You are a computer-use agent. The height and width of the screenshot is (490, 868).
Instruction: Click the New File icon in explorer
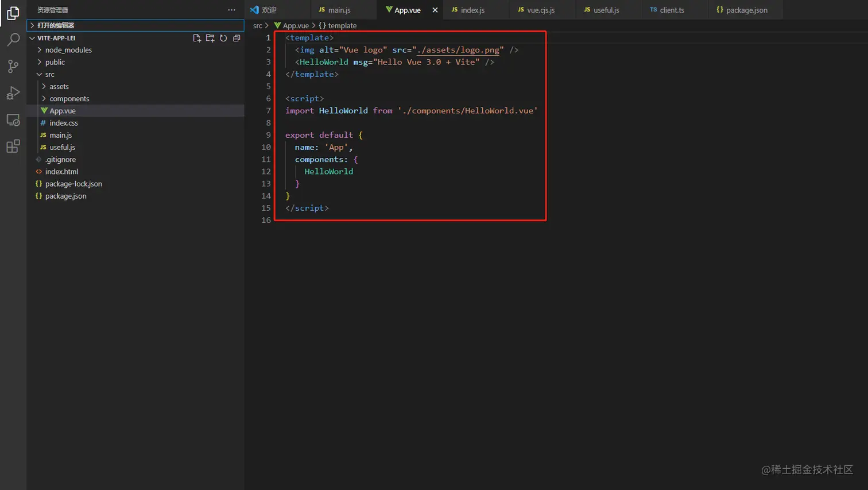pyautogui.click(x=197, y=38)
